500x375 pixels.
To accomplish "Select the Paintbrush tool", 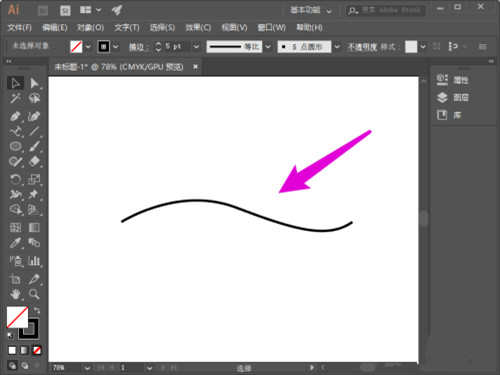I will (x=34, y=146).
